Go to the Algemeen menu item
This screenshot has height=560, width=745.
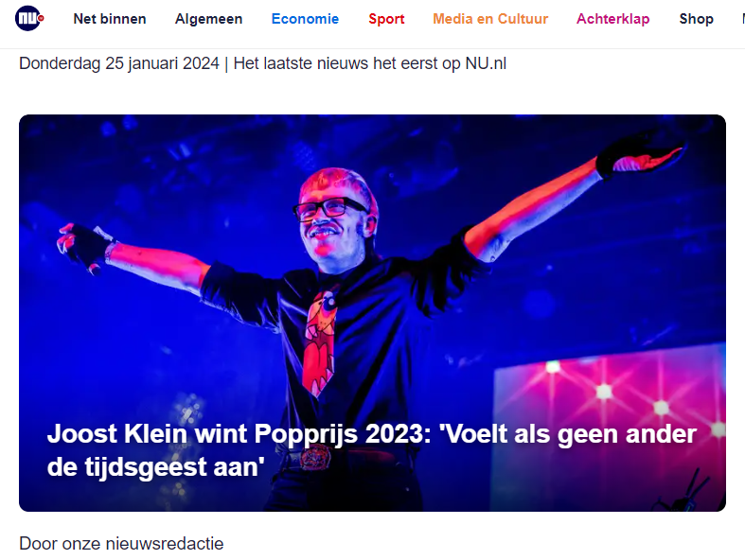coord(208,19)
